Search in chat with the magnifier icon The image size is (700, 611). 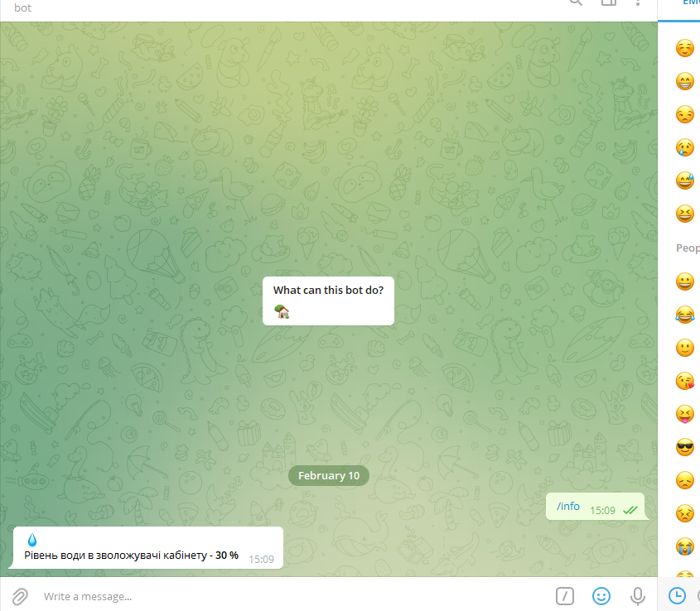pos(576,2)
